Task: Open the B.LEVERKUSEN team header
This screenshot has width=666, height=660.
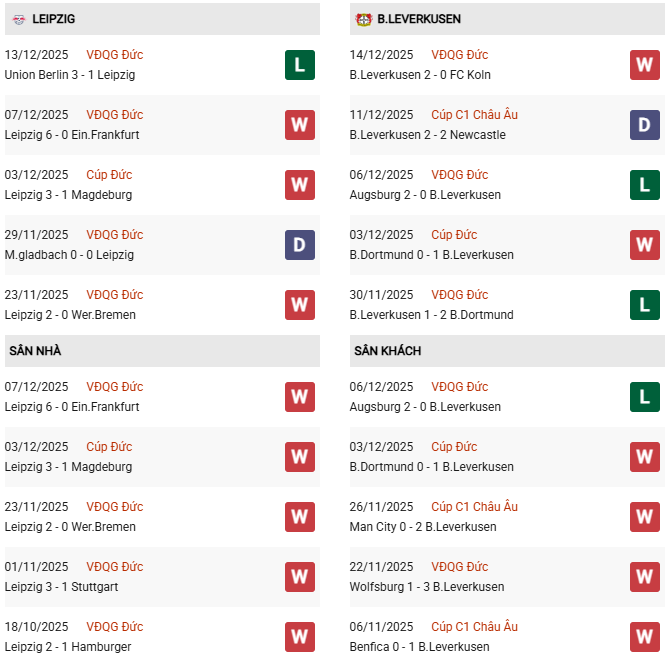Action: (419, 19)
